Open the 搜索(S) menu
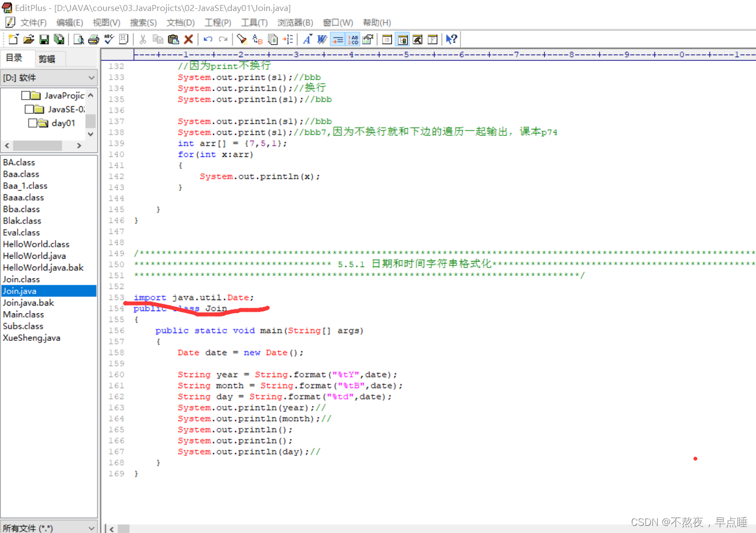The image size is (756, 533). (x=143, y=23)
